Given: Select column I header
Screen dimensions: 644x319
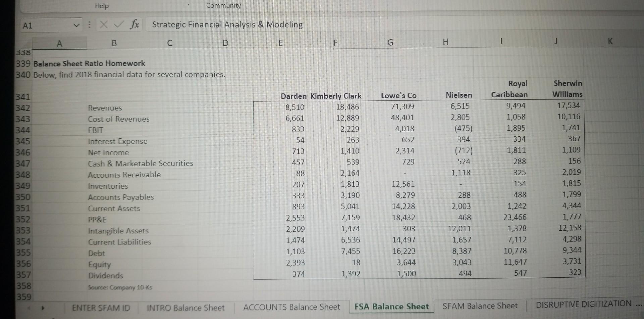Looking at the screenshot, I should point(501,42).
